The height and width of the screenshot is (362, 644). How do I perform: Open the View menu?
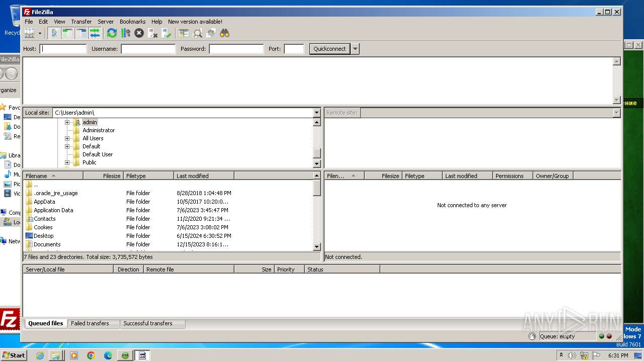59,22
